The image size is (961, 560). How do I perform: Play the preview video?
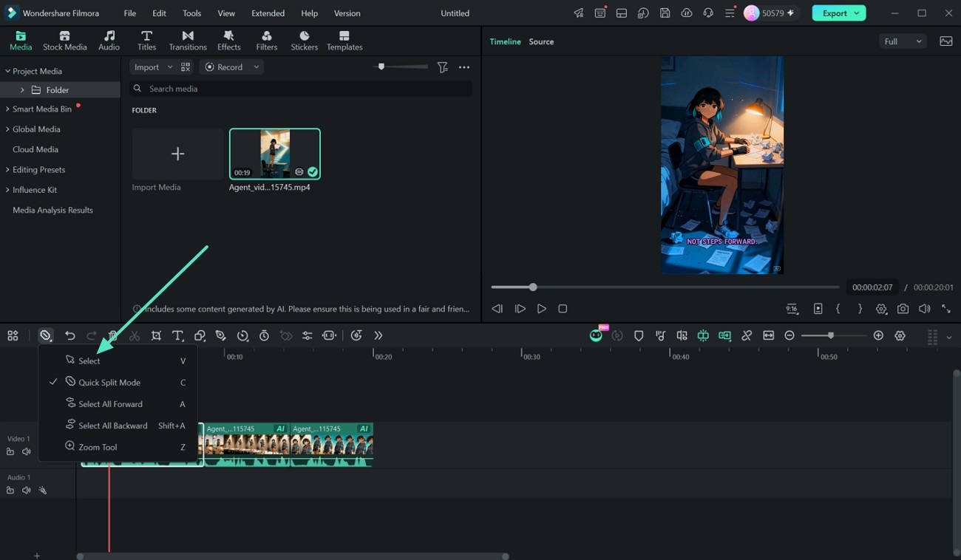(542, 309)
